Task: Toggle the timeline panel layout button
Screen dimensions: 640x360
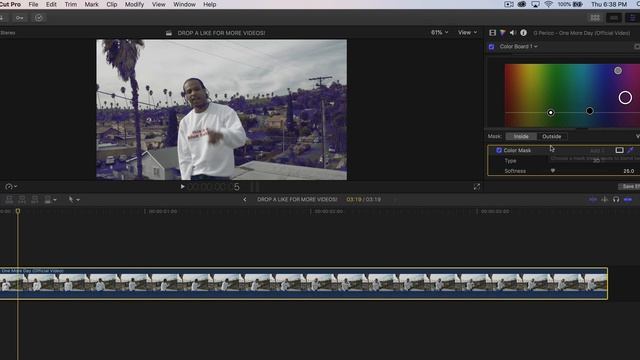Action: click(614, 18)
